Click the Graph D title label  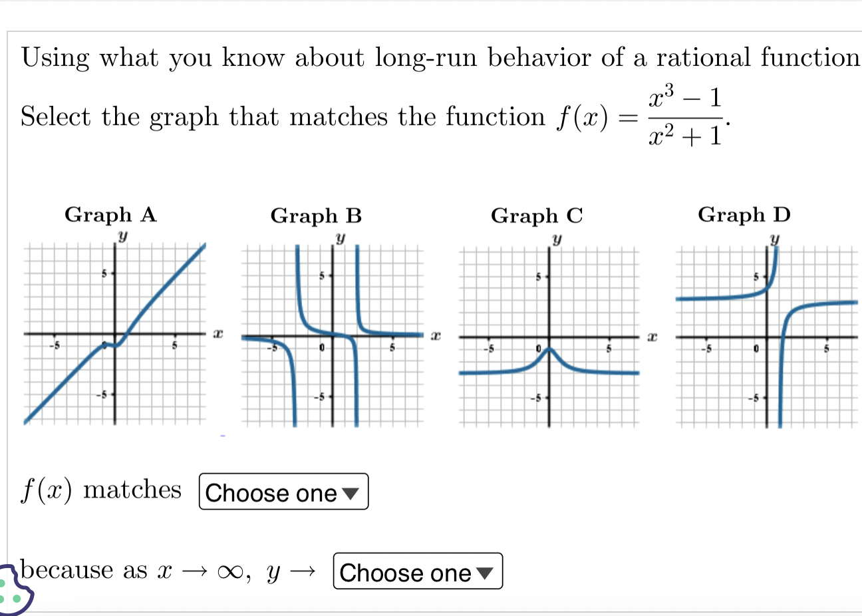(744, 214)
